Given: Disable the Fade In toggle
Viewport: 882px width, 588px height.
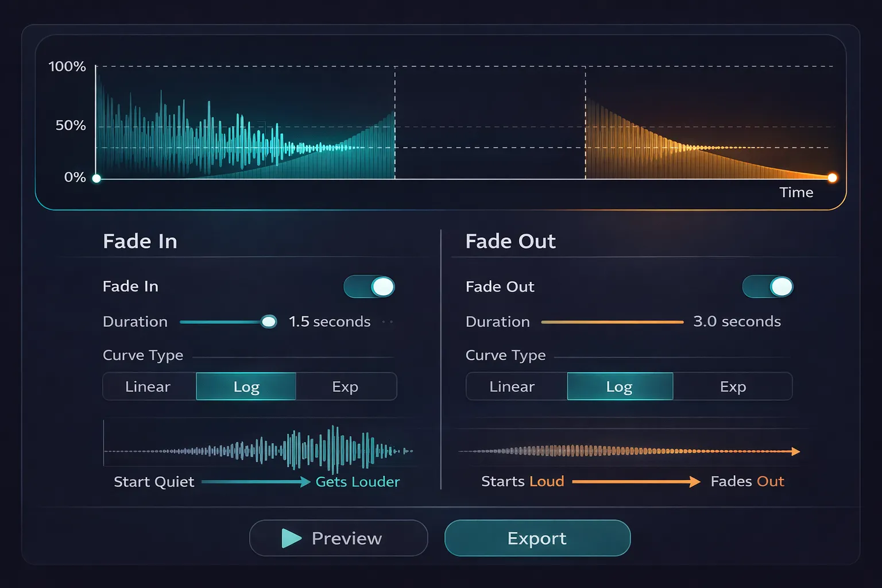Looking at the screenshot, I should click(x=369, y=287).
